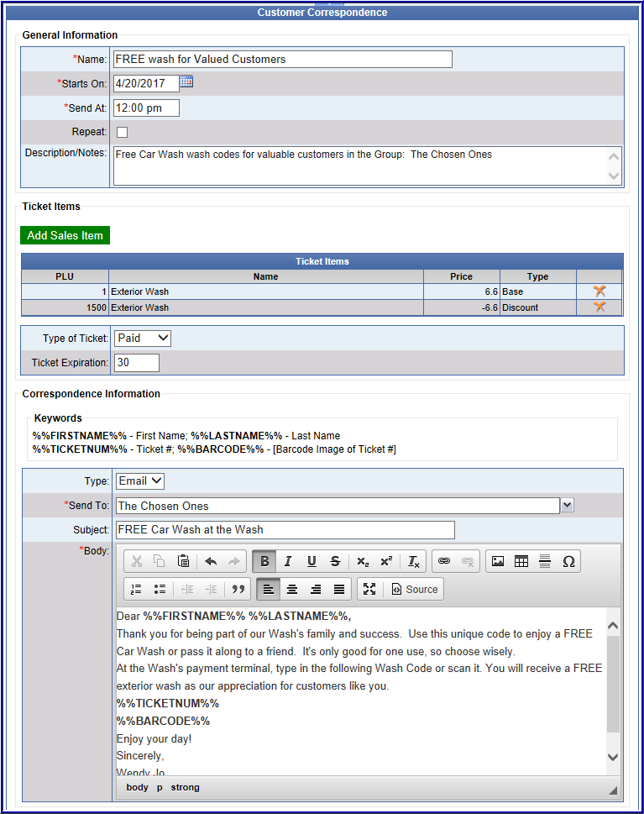Image resolution: width=644 pixels, height=814 pixels.
Task: Insert a table in the body editor
Action: [x=521, y=561]
